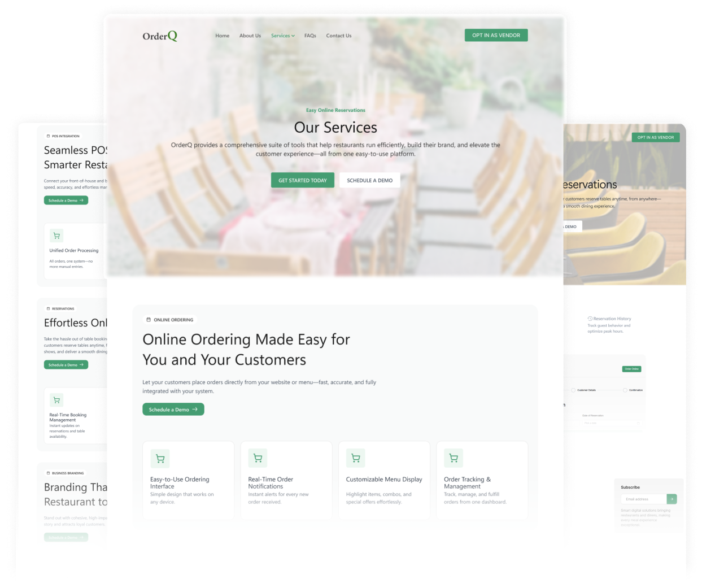Click the arrow icon in the Subscribe box

(672, 499)
